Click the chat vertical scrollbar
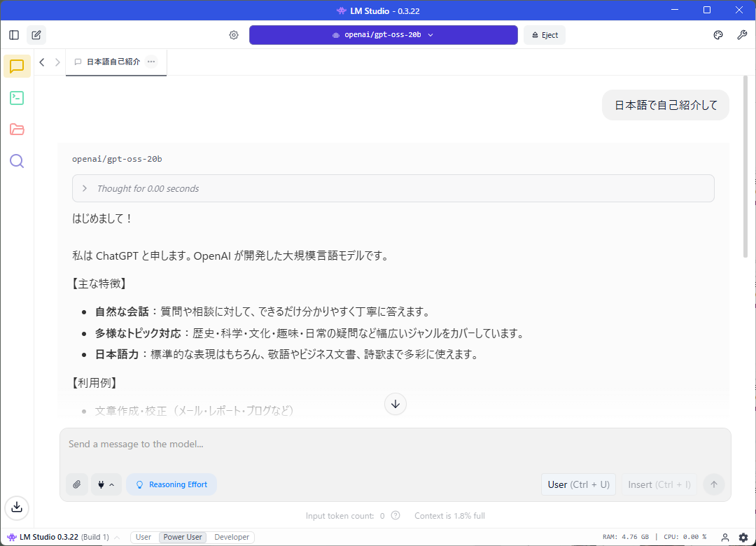The image size is (756, 546). point(745,167)
